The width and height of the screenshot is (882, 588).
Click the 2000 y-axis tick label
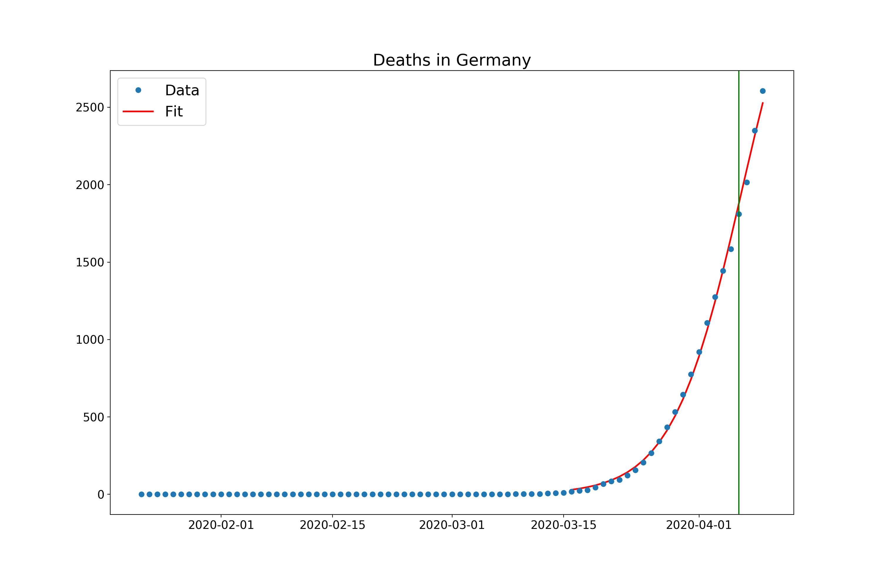tap(90, 185)
